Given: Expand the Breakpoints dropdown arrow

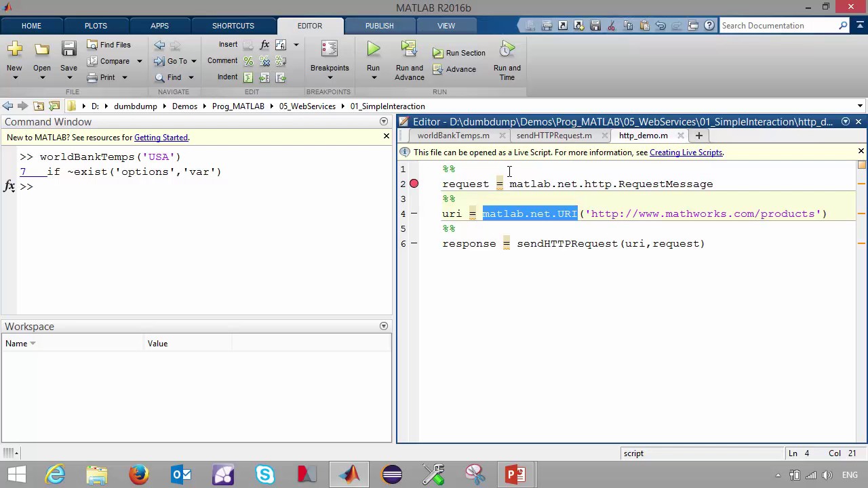Looking at the screenshot, I should 330,77.
